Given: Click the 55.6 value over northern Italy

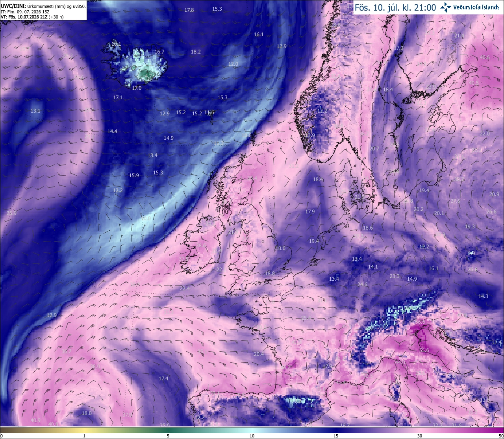Looking at the screenshot, I should 424,350.
